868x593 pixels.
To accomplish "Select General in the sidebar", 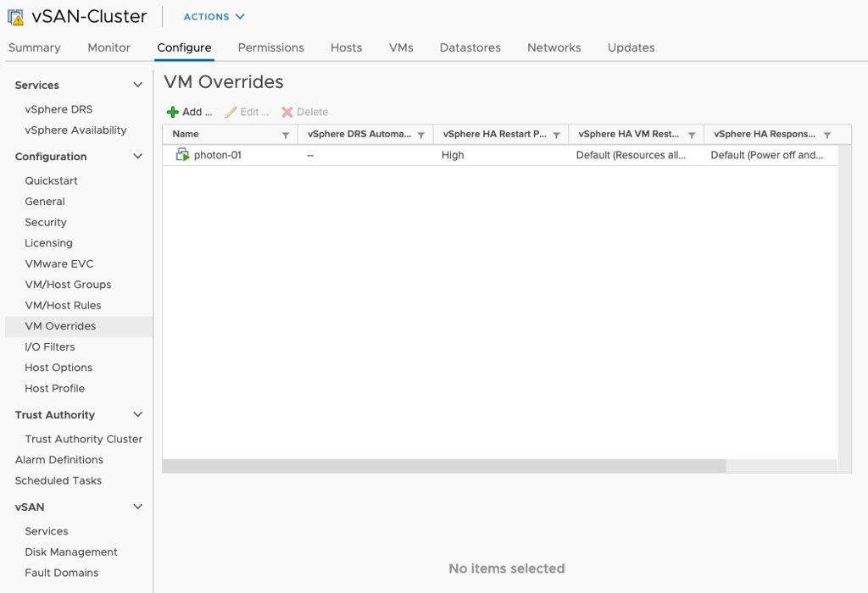I will point(45,202).
